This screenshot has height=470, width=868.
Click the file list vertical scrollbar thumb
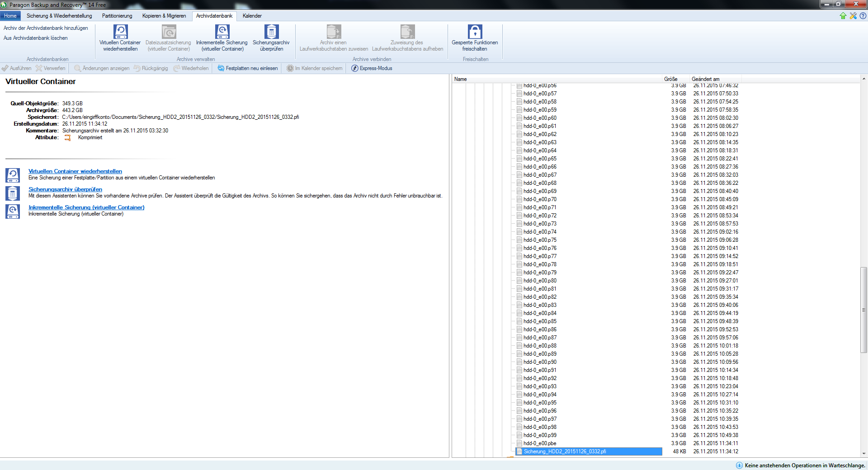pyautogui.click(x=863, y=310)
